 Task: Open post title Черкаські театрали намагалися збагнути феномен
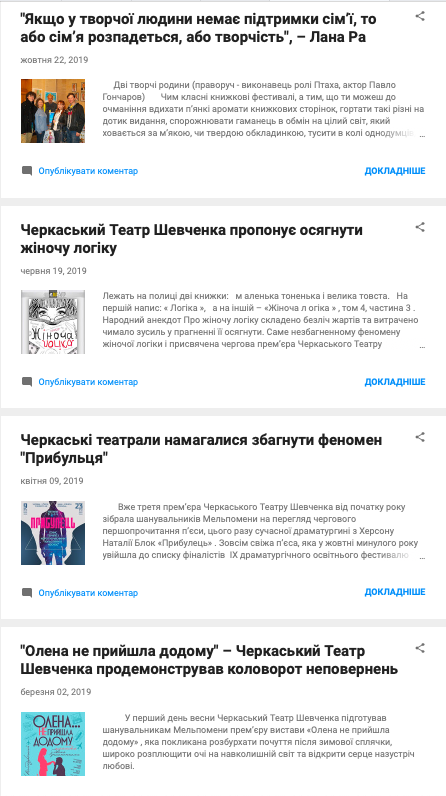tap(201, 449)
